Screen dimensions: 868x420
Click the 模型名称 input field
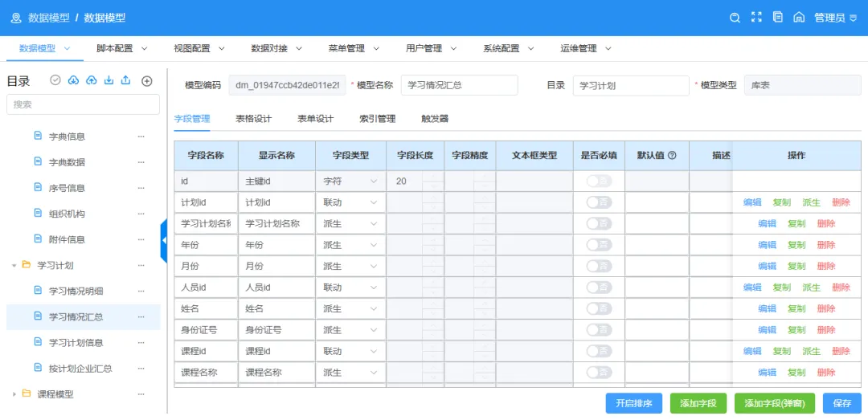click(460, 86)
